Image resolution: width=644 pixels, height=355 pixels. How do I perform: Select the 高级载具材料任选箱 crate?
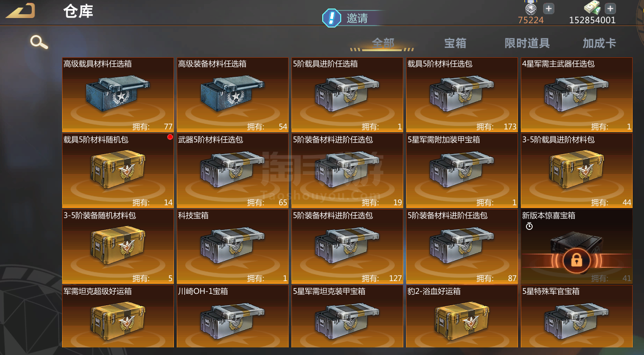tap(118, 95)
